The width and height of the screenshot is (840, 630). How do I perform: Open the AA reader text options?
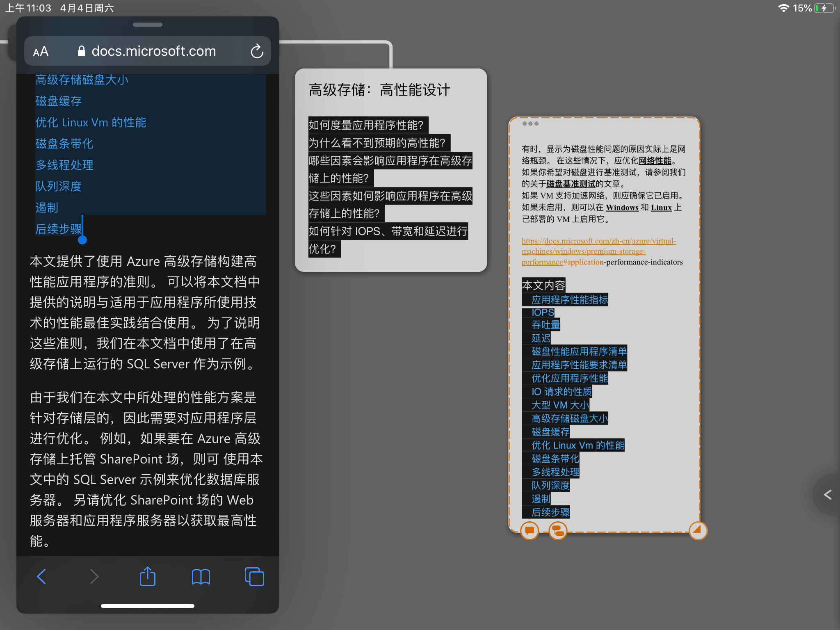tap(41, 52)
